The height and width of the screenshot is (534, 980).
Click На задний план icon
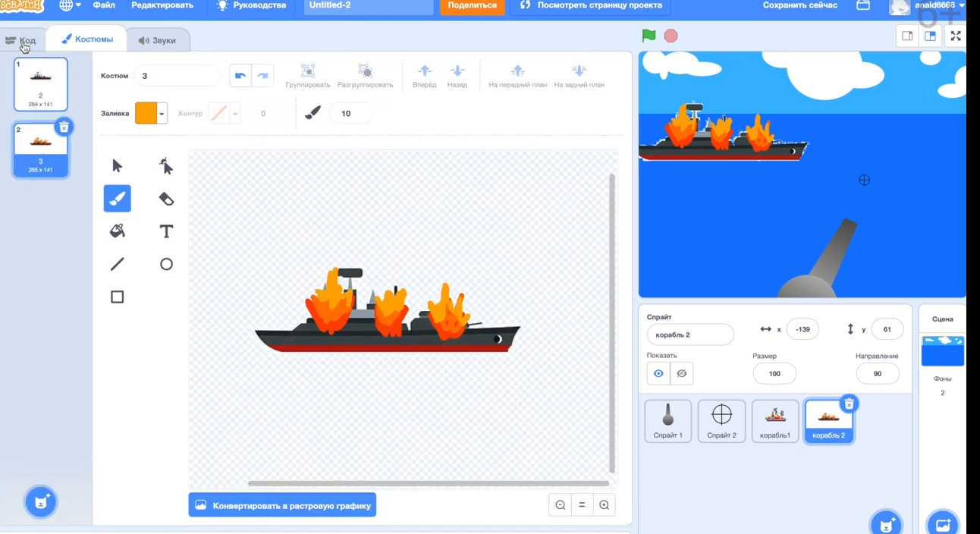click(579, 71)
